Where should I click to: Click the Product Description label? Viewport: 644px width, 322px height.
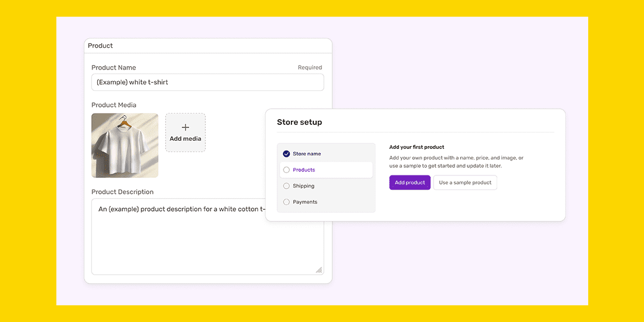tap(122, 192)
